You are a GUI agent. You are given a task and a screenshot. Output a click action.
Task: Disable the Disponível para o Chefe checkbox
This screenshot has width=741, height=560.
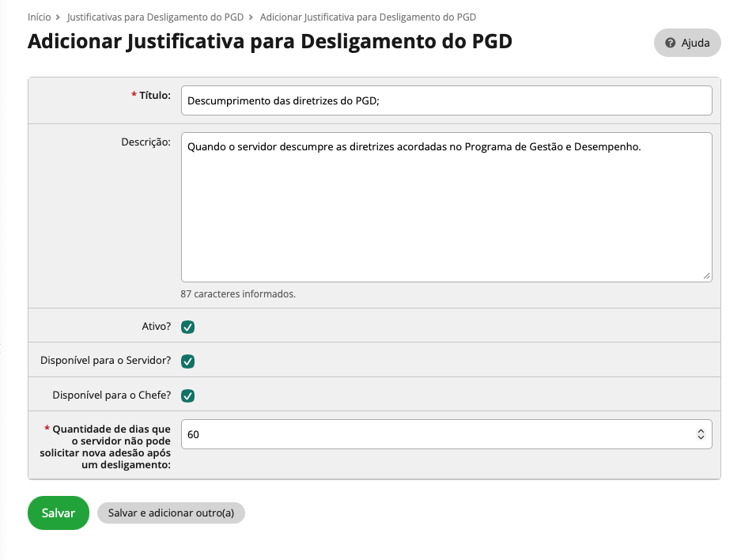tap(188, 395)
